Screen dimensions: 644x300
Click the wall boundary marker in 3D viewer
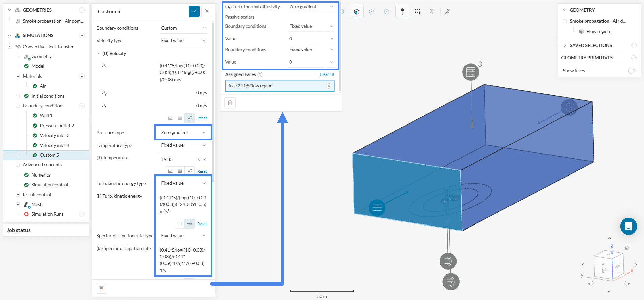(471, 72)
